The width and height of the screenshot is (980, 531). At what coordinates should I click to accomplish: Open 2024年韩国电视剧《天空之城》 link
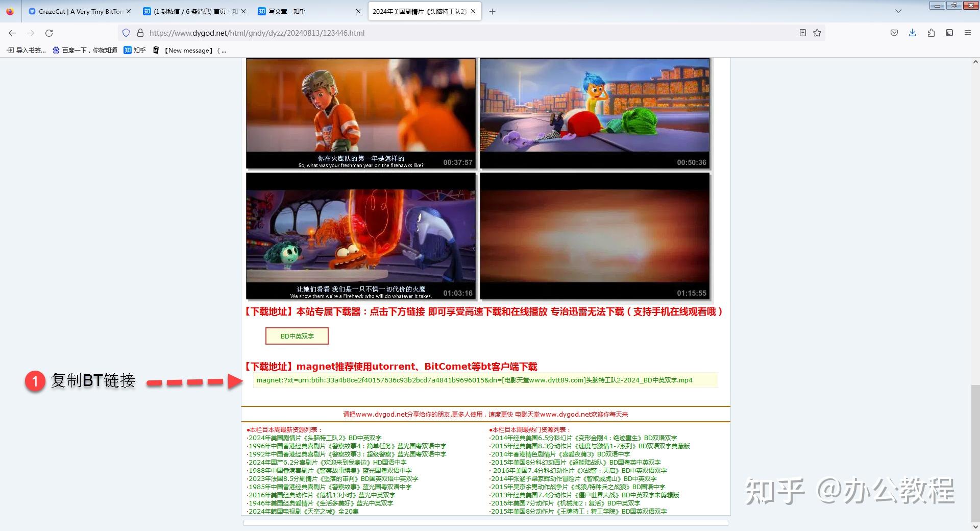coord(303,511)
